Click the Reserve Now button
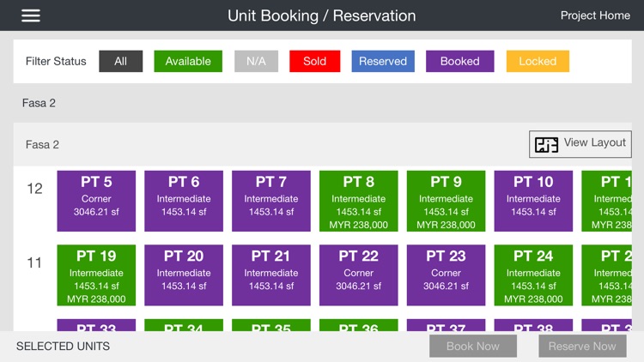644x362 pixels. [x=582, y=346]
